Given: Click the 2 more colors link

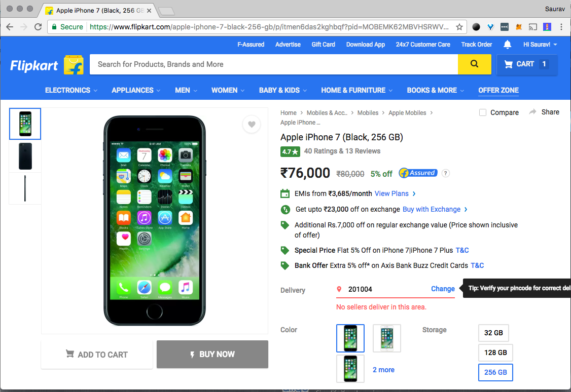Looking at the screenshot, I should 383,370.
